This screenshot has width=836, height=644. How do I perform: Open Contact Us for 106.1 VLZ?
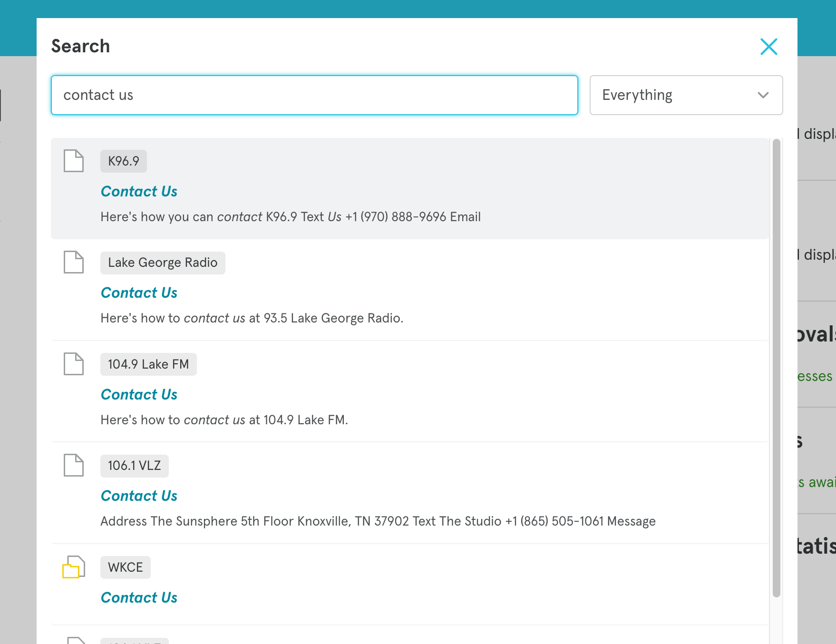pyautogui.click(x=138, y=496)
